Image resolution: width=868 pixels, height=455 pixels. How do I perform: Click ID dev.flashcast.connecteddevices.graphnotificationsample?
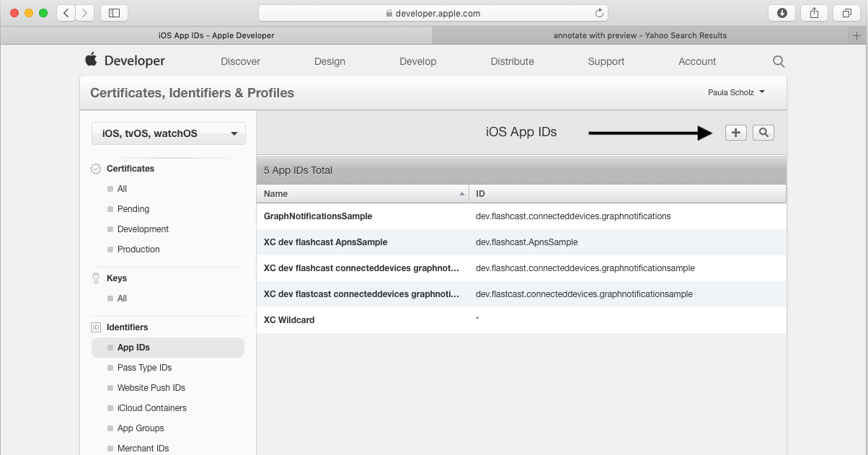click(585, 268)
